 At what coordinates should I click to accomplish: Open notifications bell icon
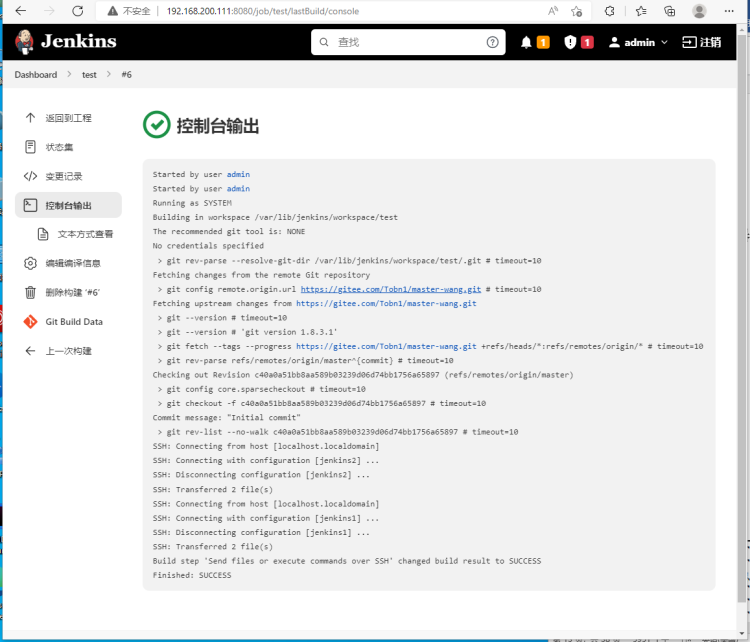click(526, 42)
